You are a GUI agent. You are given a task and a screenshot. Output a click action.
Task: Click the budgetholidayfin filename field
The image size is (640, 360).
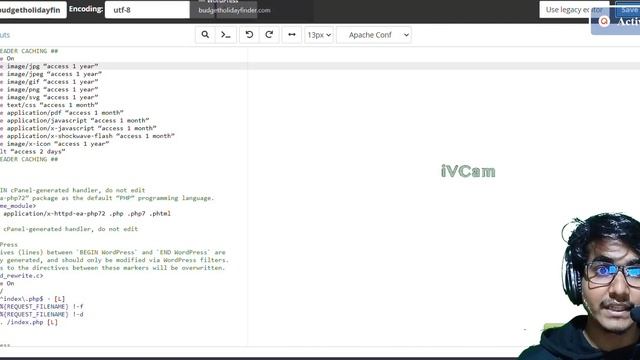tap(32, 10)
